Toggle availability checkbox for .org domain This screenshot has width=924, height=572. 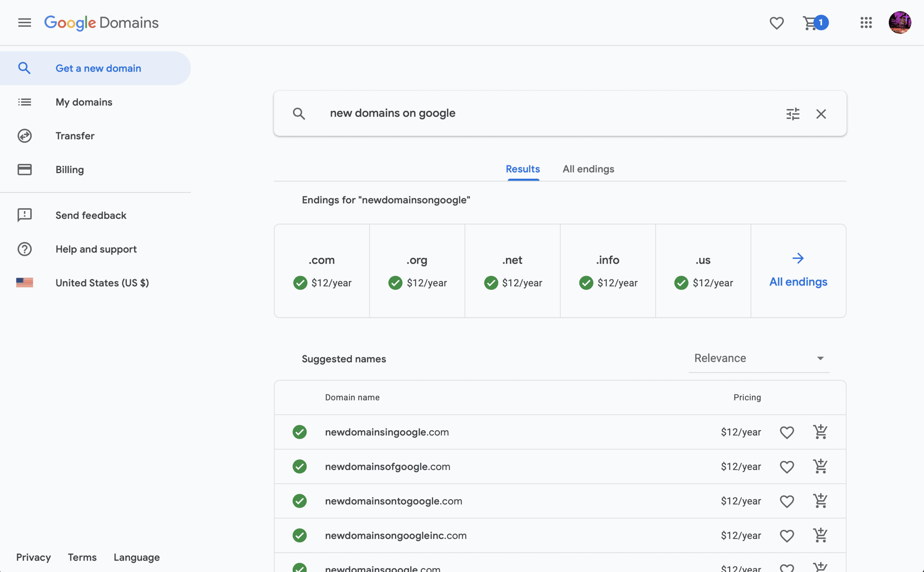[x=395, y=282]
